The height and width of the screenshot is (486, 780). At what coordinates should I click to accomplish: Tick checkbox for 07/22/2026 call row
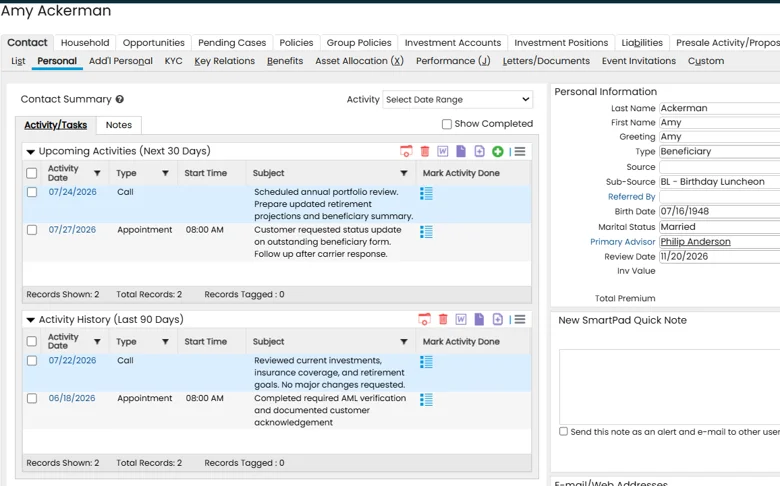point(32,361)
